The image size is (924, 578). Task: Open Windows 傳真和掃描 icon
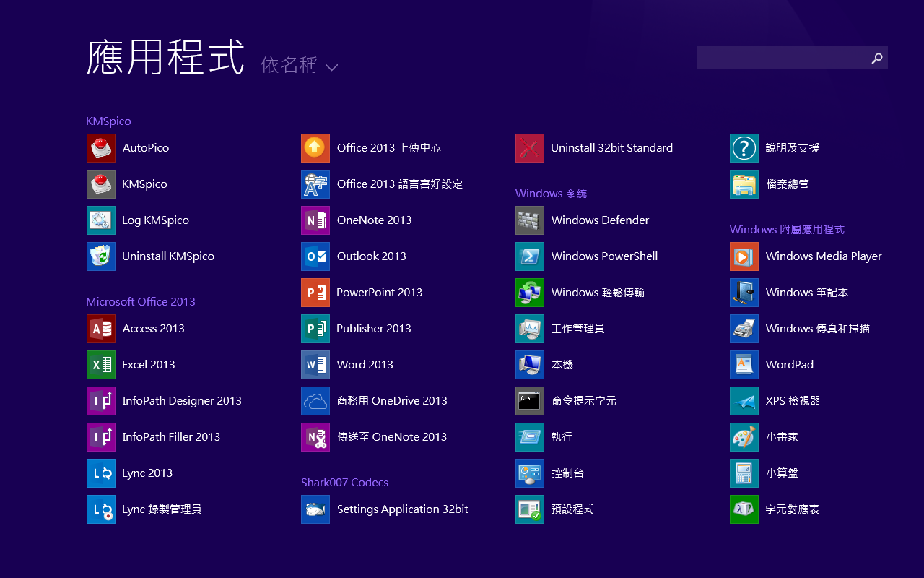click(744, 329)
